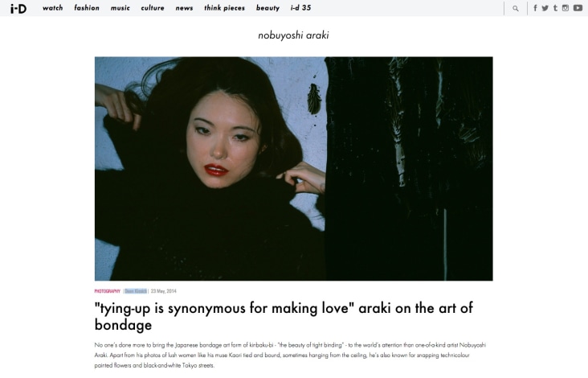This screenshot has height=378, width=588.
Task: Open the YouTube icon in the header
Action: (x=578, y=8)
